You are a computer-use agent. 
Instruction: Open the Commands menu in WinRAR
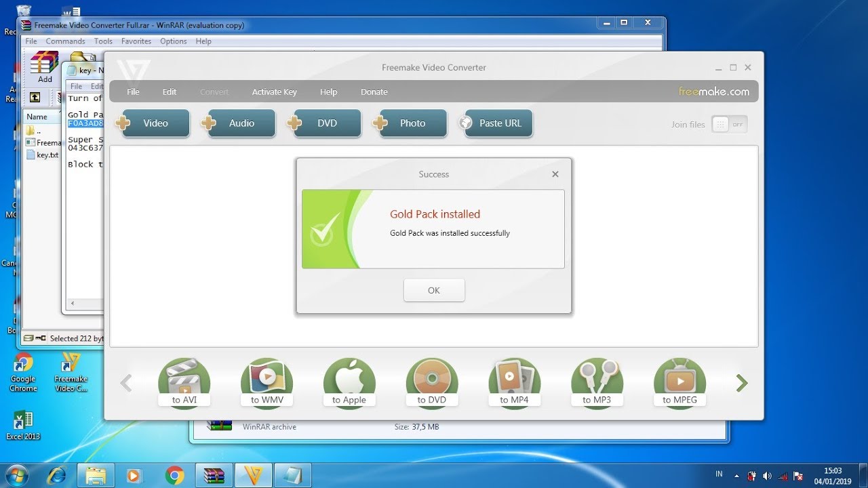pyautogui.click(x=65, y=41)
